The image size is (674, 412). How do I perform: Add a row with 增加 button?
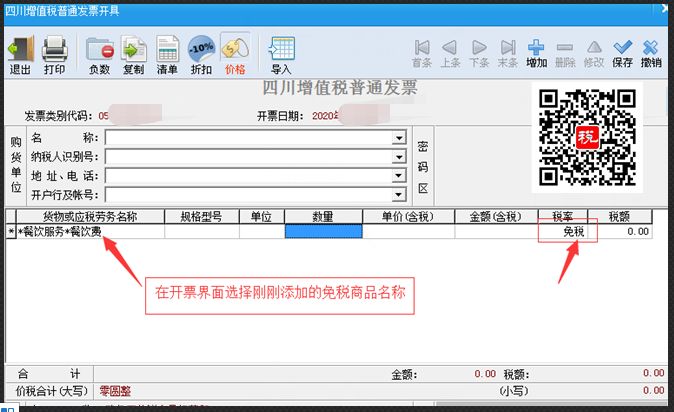pos(536,53)
